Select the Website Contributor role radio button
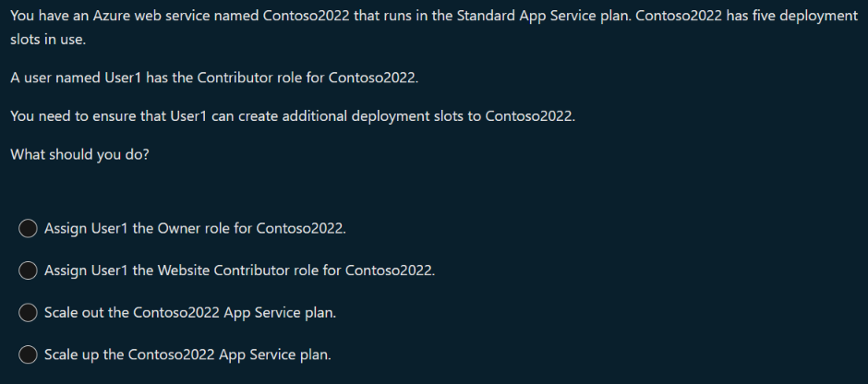The height and width of the screenshot is (384, 868). pyautogui.click(x=29, y=270)
